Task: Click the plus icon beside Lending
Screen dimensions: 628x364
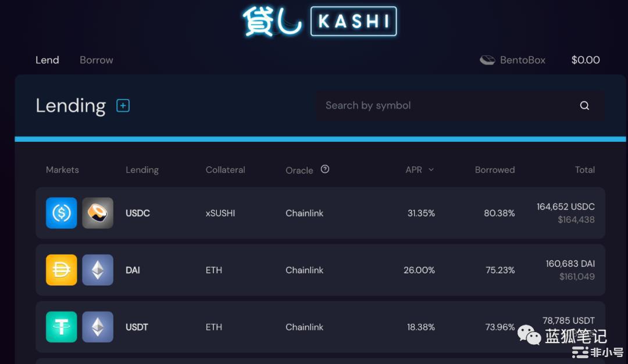Action: 123,106
